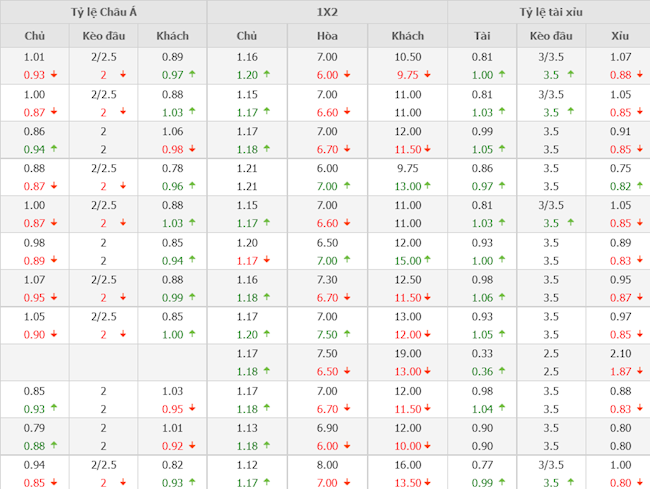
Task: Click the Hòa column header
Action: tap(327, 36)
